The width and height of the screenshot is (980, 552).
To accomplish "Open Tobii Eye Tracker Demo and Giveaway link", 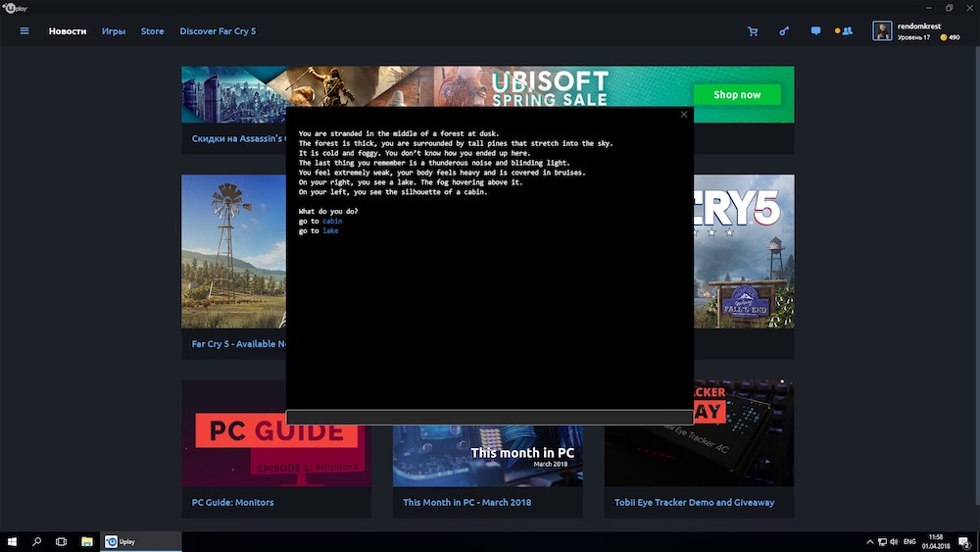I will click(695, 502).
